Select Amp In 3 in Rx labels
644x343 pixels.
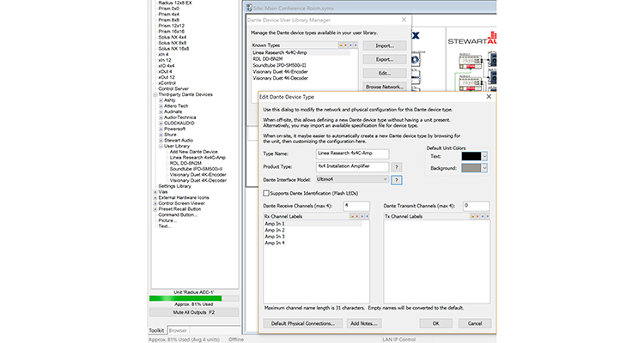click(275, 237)
